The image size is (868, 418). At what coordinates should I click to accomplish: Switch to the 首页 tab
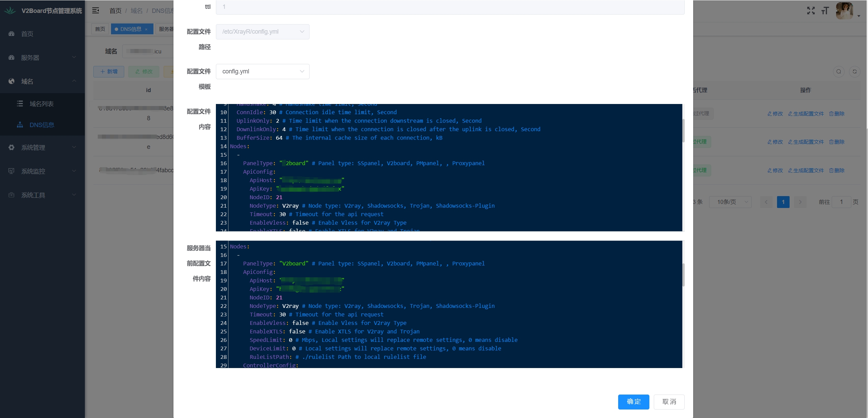click(100, 29)
